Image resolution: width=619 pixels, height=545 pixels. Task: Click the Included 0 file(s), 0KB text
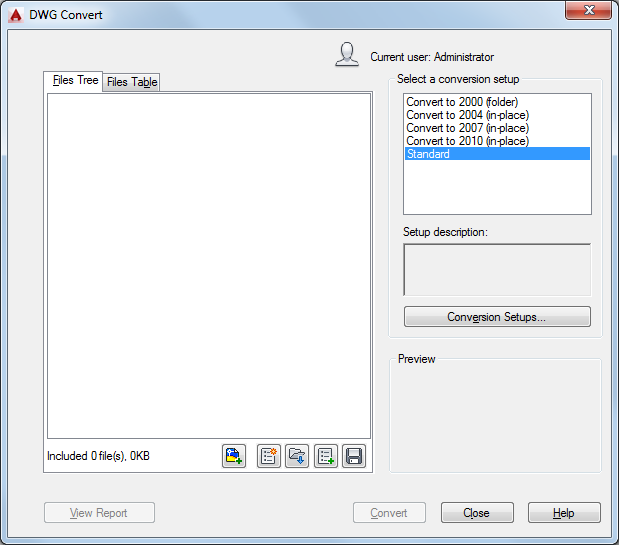coord(98,456)
